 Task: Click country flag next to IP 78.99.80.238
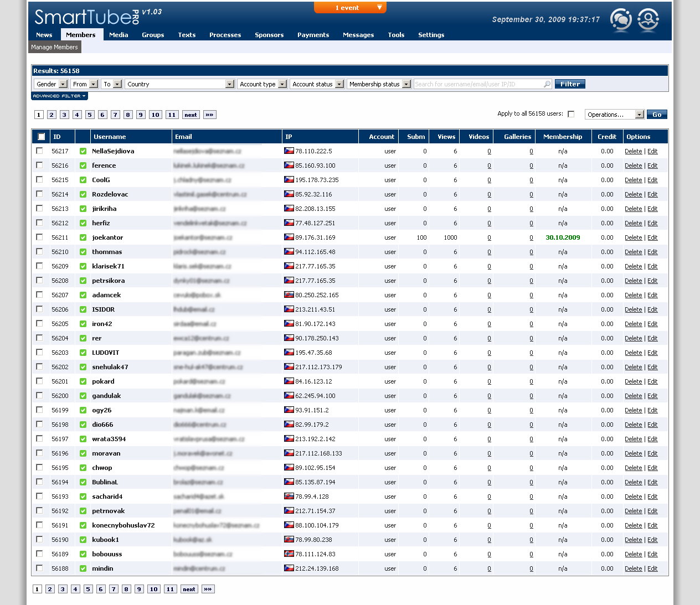(x=289, y=539)
